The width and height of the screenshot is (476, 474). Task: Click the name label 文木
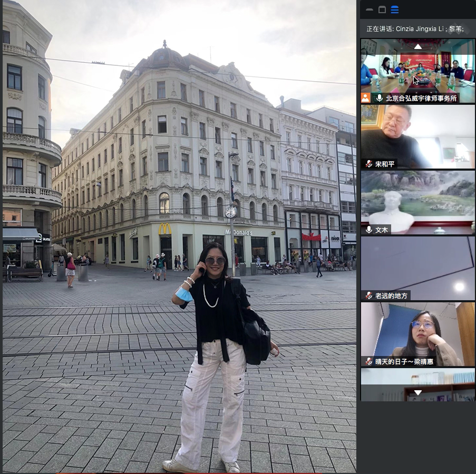pos(382,230)
